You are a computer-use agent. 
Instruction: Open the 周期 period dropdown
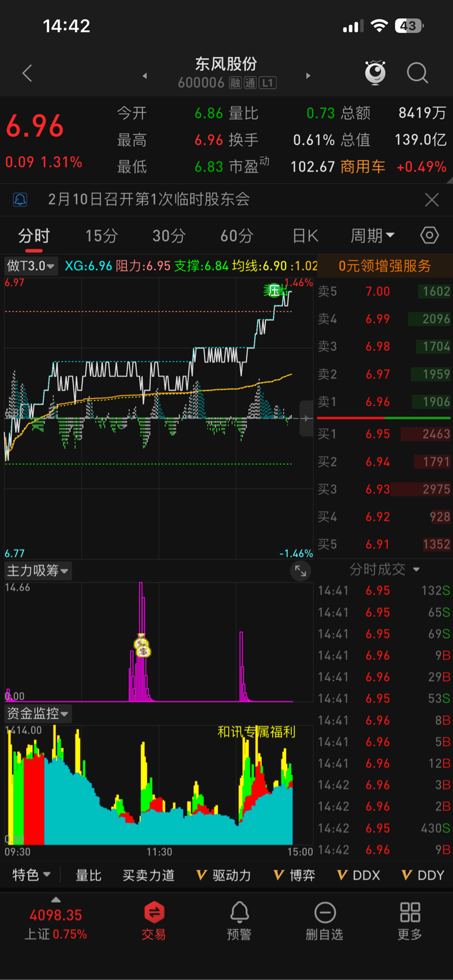tap(373, 236)
